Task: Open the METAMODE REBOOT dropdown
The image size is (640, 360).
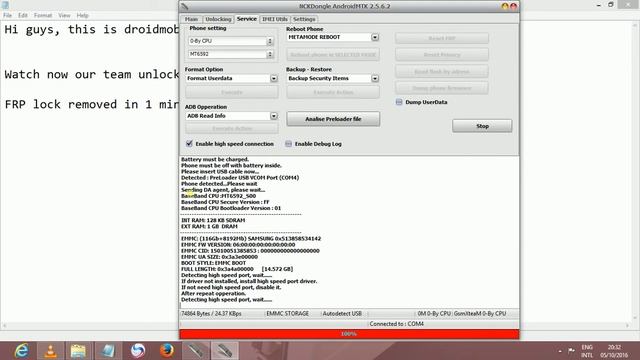Action: pyautogui.click(x=375, y=37)
